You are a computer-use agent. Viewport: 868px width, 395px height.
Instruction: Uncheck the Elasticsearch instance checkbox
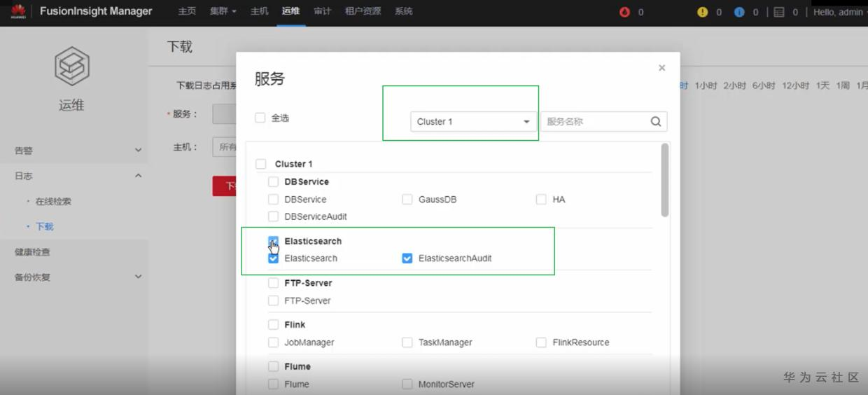[x=274, y=258]
